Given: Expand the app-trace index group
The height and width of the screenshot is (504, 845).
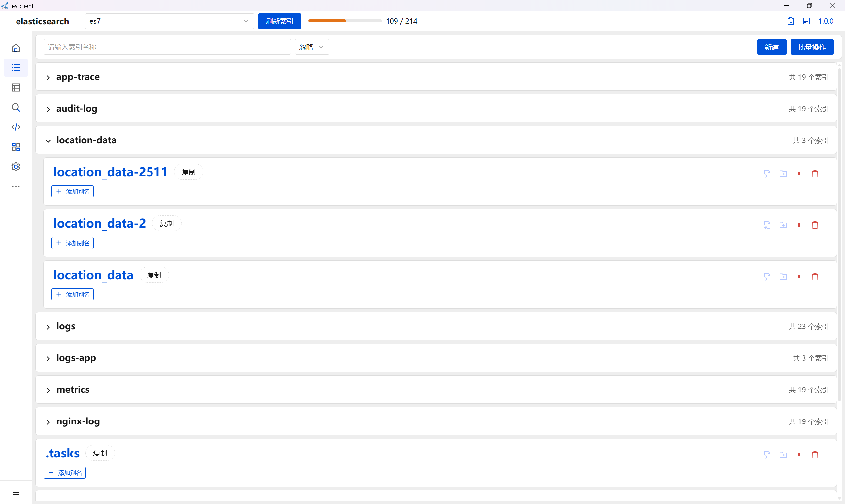Looking at the screenshot, I should click(48, 78).
